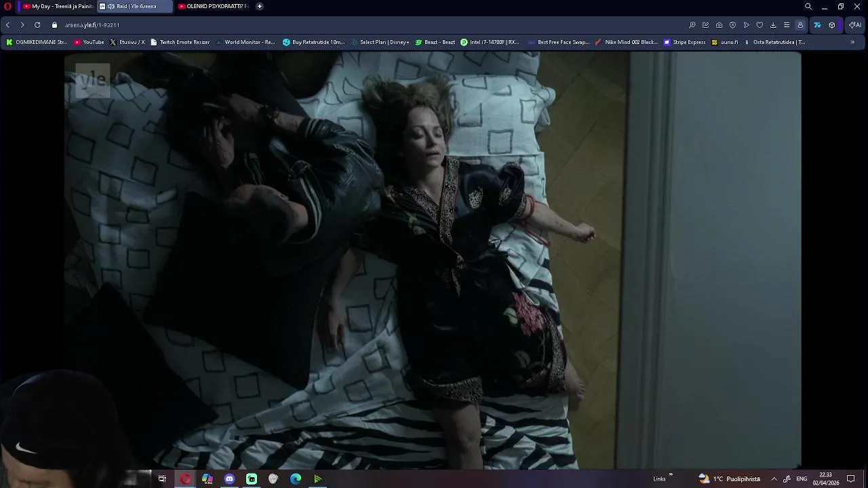Open the Etusivu / X bookmark

pos(127,42)
